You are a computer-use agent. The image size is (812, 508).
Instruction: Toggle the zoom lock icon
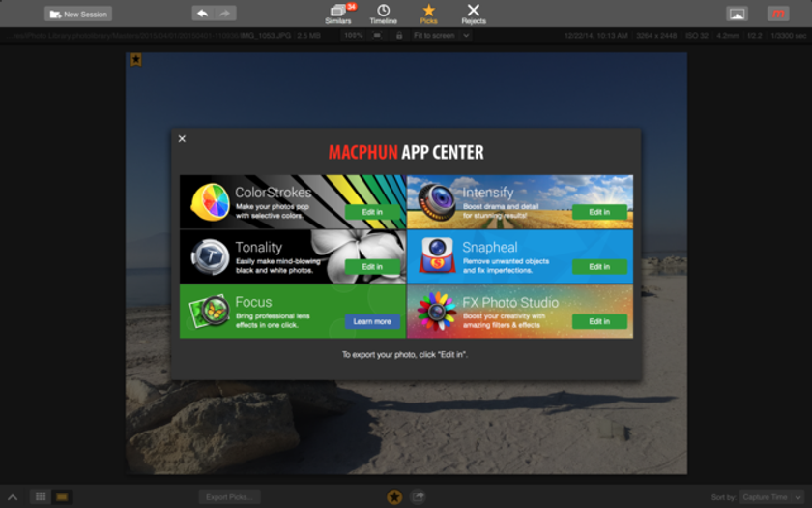(398, 35)
